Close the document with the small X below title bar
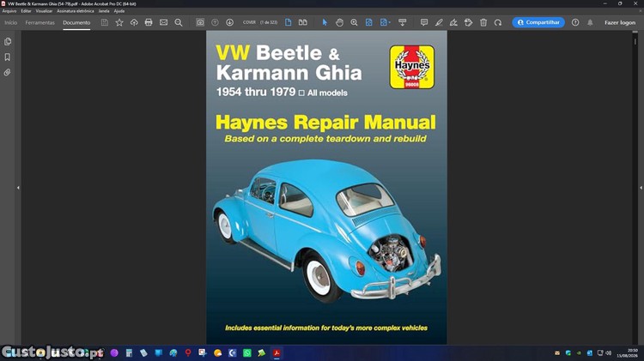 [x=640, y=11]
